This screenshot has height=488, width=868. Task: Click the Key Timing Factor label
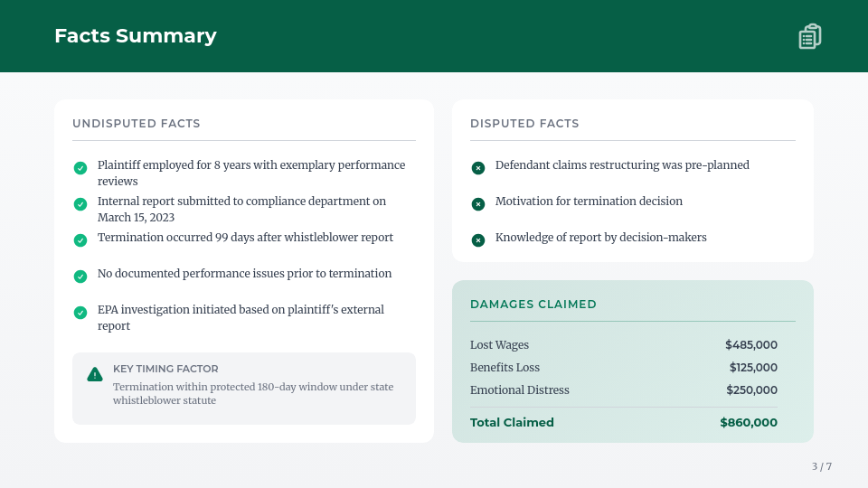[x=165, y=369]
